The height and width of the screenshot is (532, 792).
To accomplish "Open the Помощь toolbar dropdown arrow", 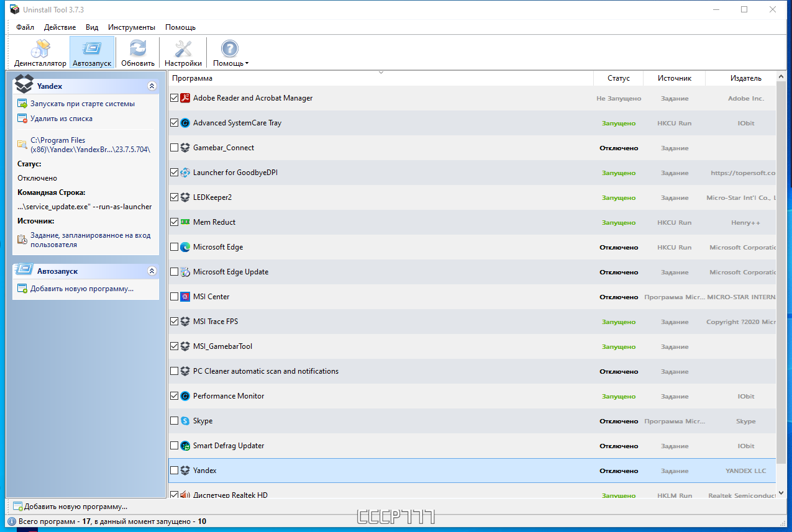I will coord(247,63).
